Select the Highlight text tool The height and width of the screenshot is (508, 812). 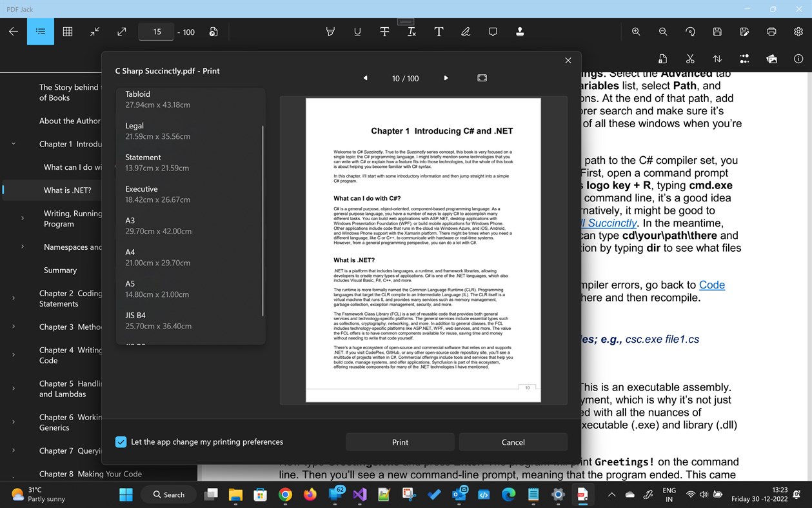[330, 32]
